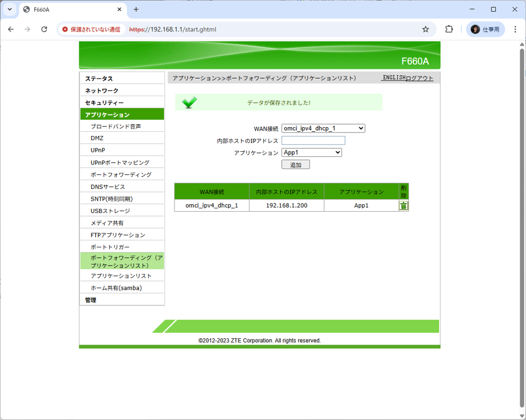Open the アプリケーション App1 dropdown

[311, 152]
